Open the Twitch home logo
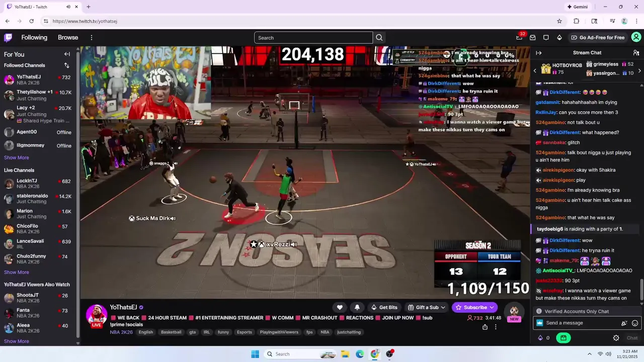 coord(8,38)
